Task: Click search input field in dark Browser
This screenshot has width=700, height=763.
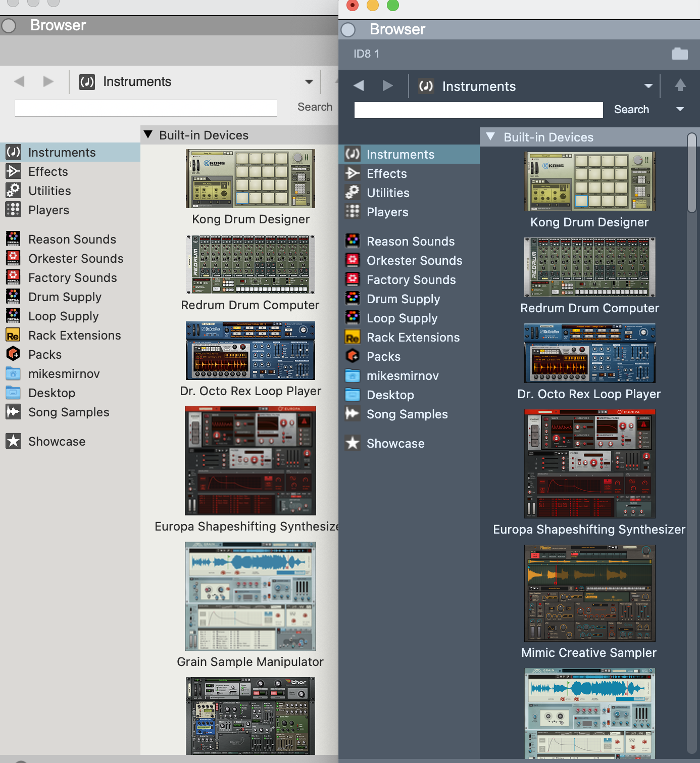Action: coord(479,110)
